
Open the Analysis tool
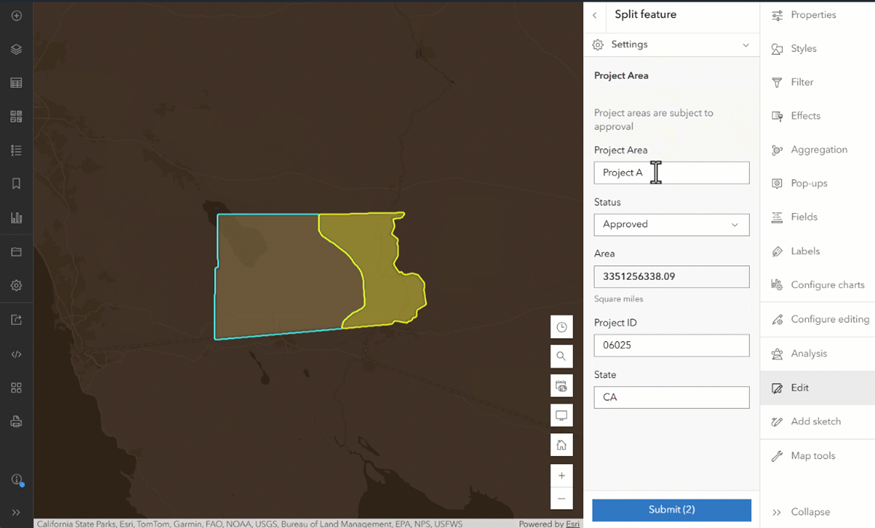coord(808,353)
